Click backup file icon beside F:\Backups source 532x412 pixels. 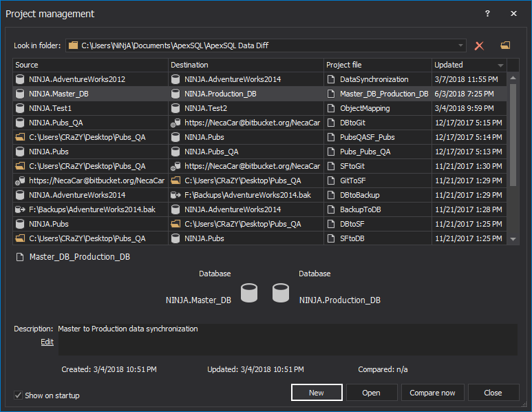point(21,209)
